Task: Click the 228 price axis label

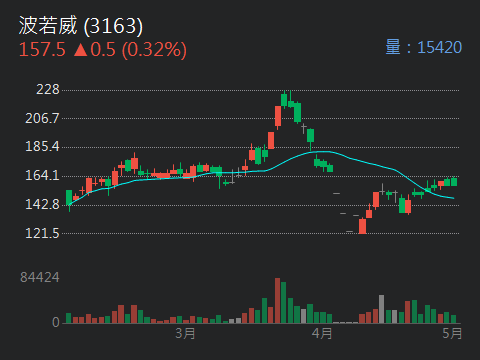Action: tap(48, 90)
